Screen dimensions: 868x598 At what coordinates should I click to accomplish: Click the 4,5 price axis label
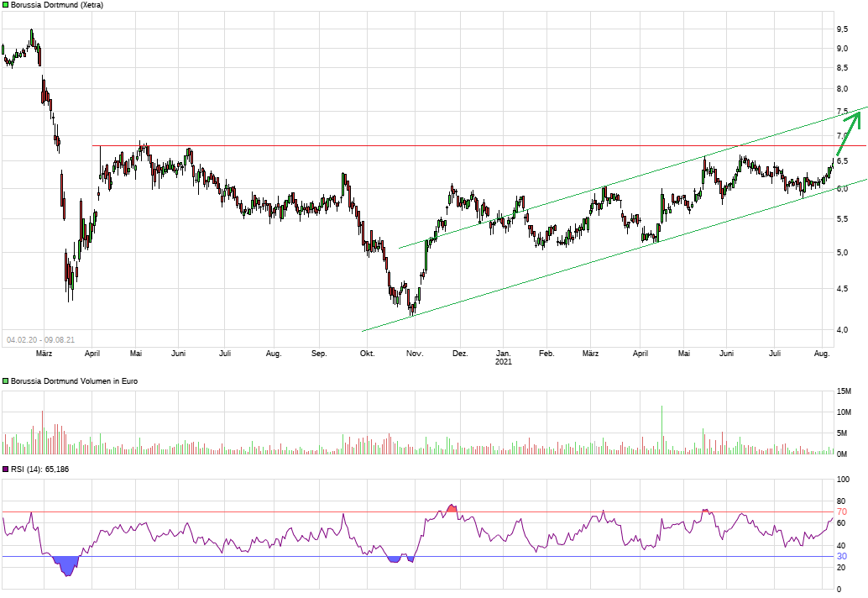coord(842,288)
